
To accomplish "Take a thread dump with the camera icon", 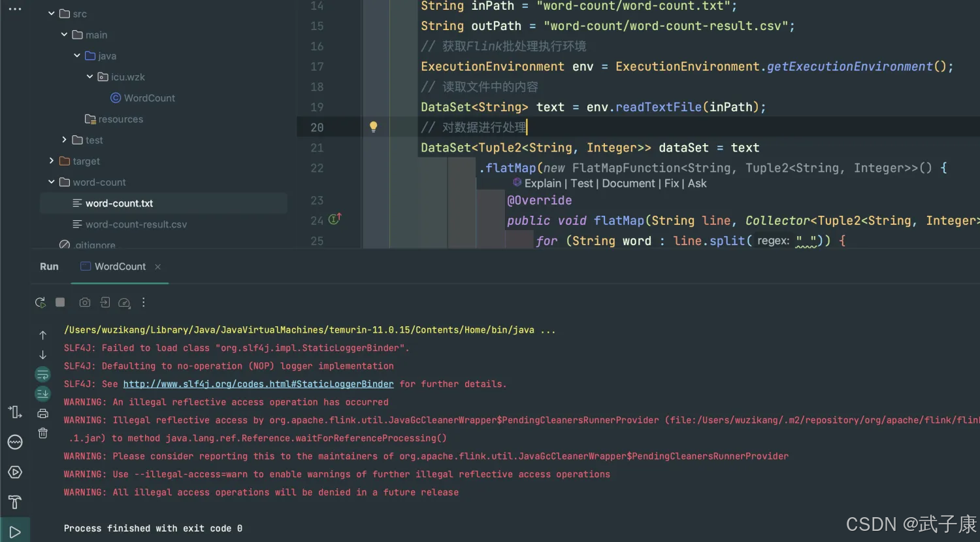I will point(85,303).
